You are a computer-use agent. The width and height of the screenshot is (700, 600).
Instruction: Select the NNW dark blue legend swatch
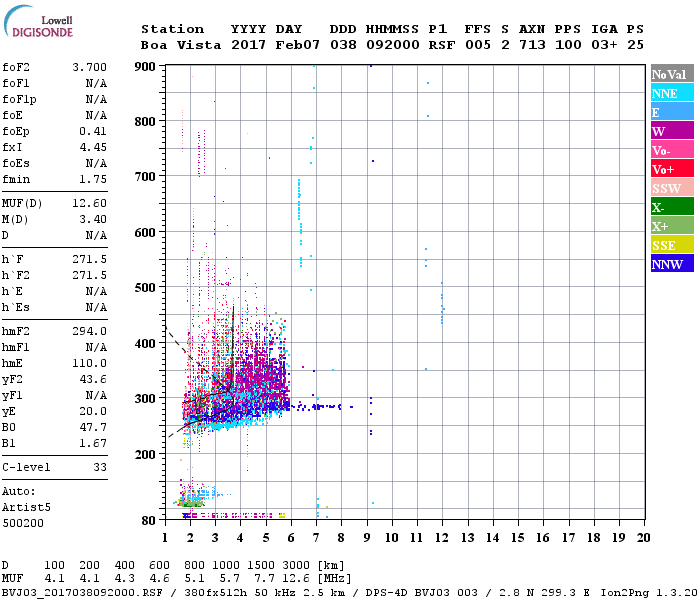tap(672, 264)
